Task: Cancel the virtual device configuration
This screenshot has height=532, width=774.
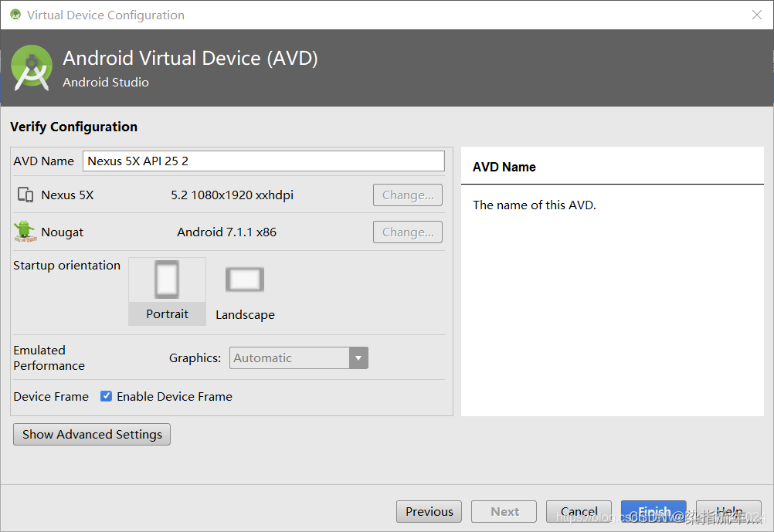Action: pos(579,511)
